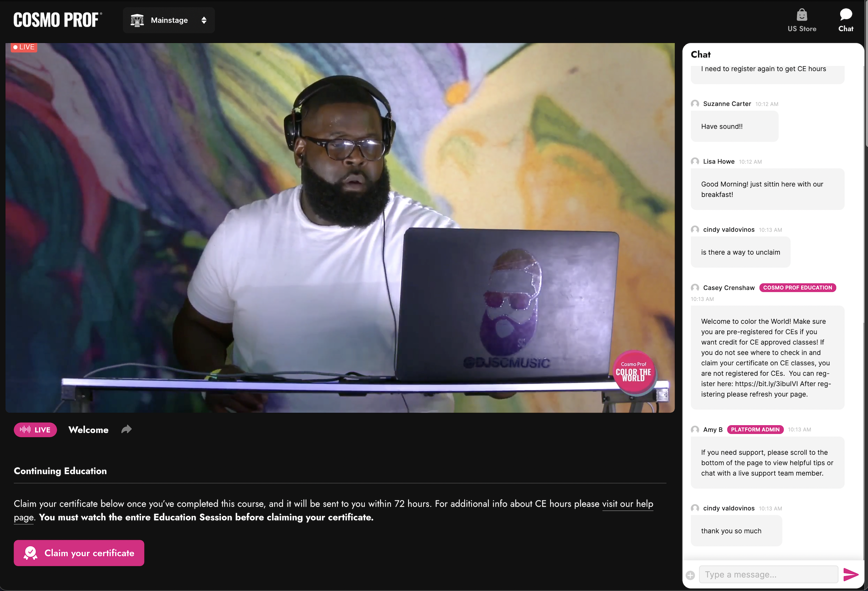
Task: Click Casey Crenshaw's avatar icon
Action: click(x=695, y=288)
